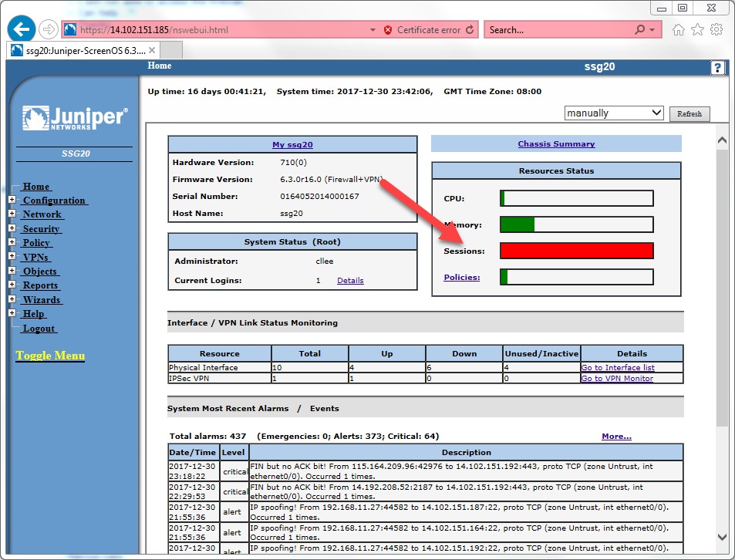
Task: Open the manually refresh interval dropdown
Action: 614,113
